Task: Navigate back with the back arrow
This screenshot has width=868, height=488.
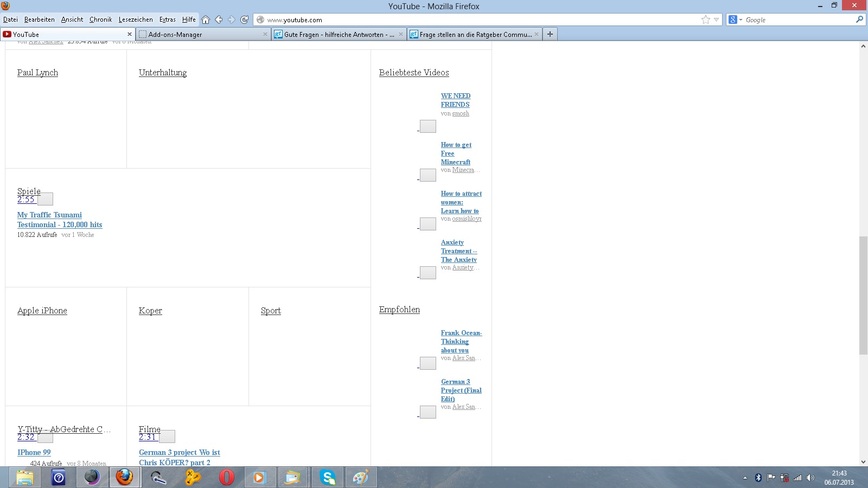Action: click(219, 20)
